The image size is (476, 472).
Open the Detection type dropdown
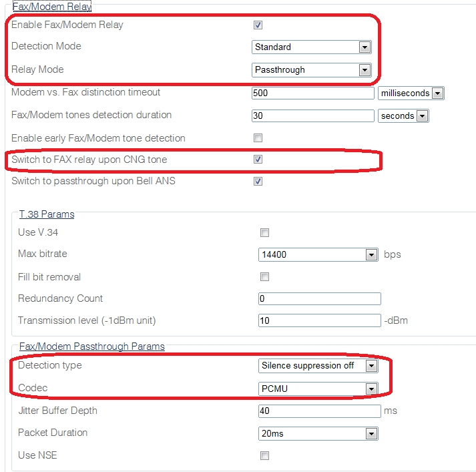(x=318, y=366)
